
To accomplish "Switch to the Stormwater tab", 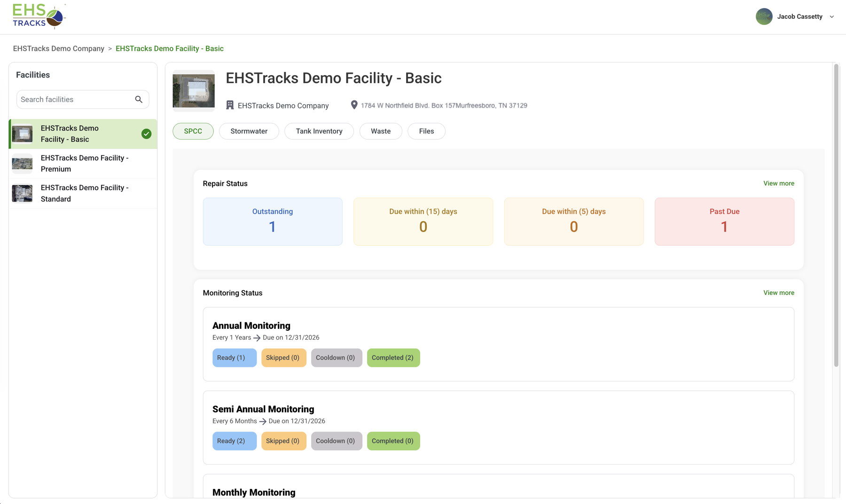I will click(249, 131).
